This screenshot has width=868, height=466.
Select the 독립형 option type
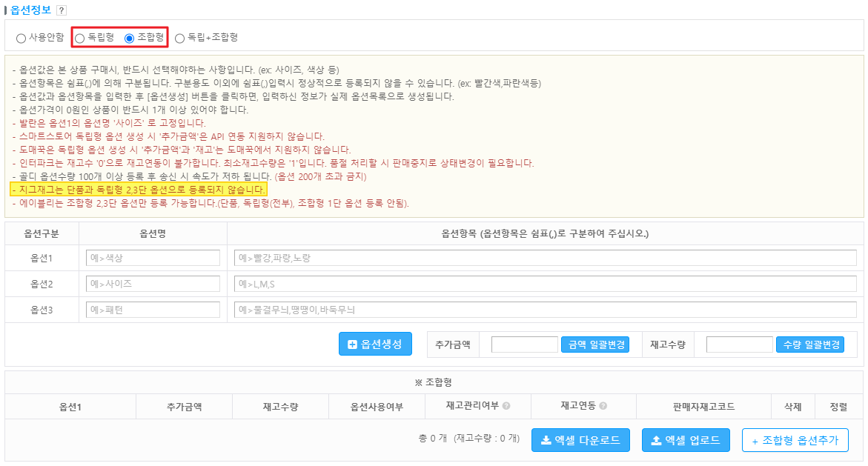point(80,38)
